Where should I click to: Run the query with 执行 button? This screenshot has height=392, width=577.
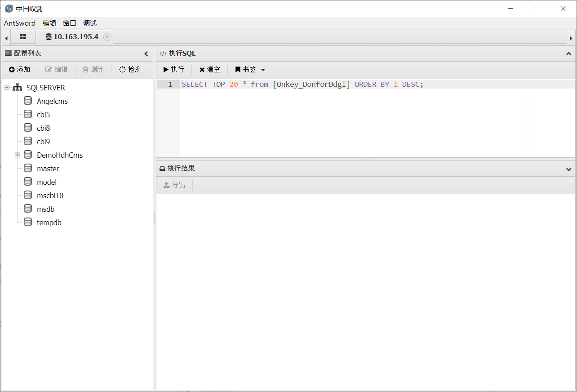pos(174,70)
